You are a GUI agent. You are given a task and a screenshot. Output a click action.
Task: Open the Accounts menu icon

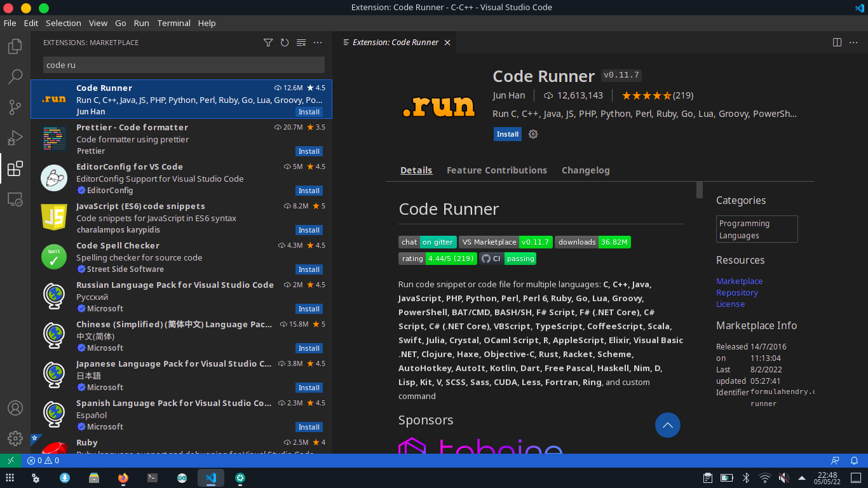click(15, 408)
